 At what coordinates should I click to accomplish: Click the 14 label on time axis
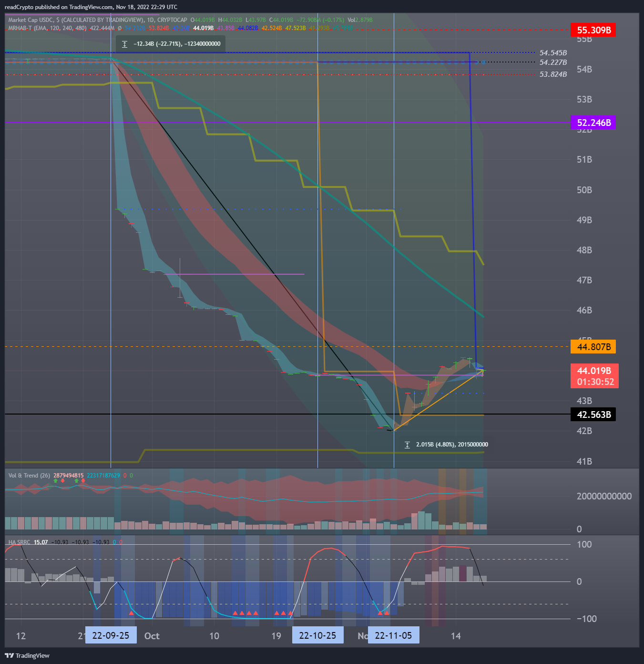click(x=456, y=636)
